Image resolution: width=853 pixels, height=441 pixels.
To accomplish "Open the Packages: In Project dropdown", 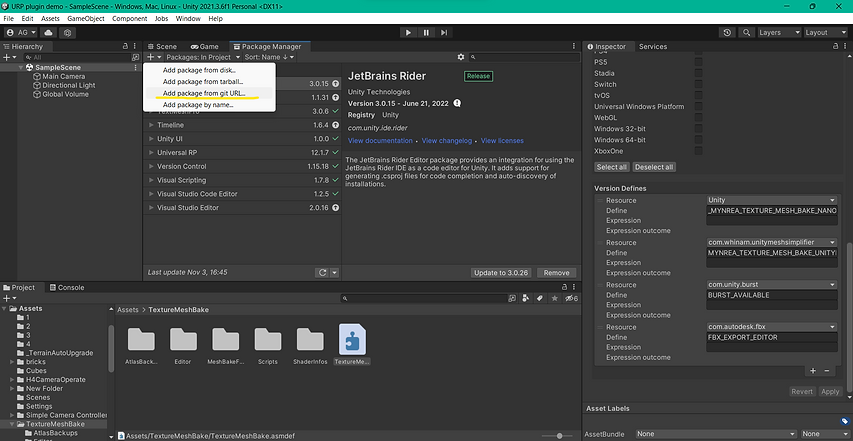I will [203, 57].
